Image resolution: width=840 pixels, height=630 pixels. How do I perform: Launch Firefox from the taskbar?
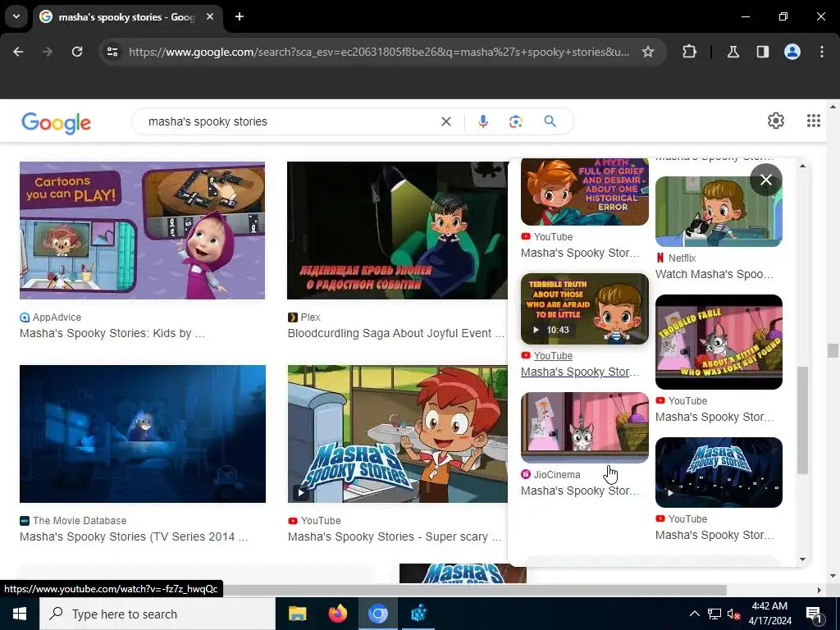337,614
